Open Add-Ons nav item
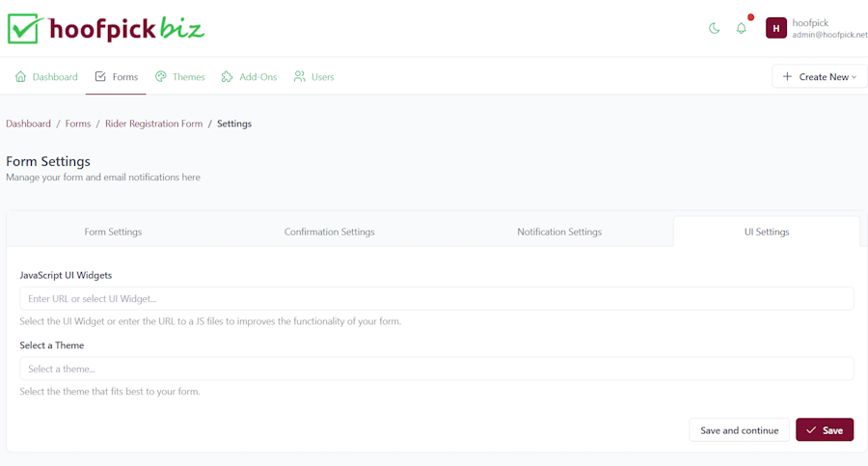The height and width of the screenshot is (466, 868). [x=249, y=76]
